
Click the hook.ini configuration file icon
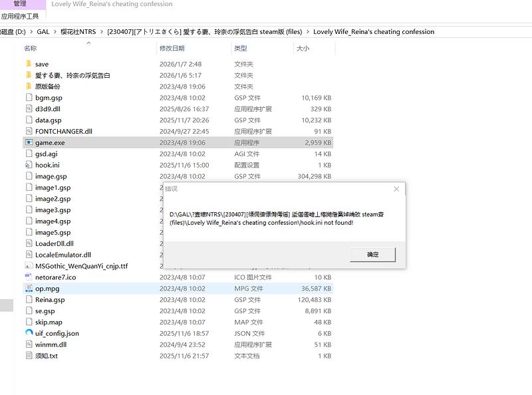[29, 165]
